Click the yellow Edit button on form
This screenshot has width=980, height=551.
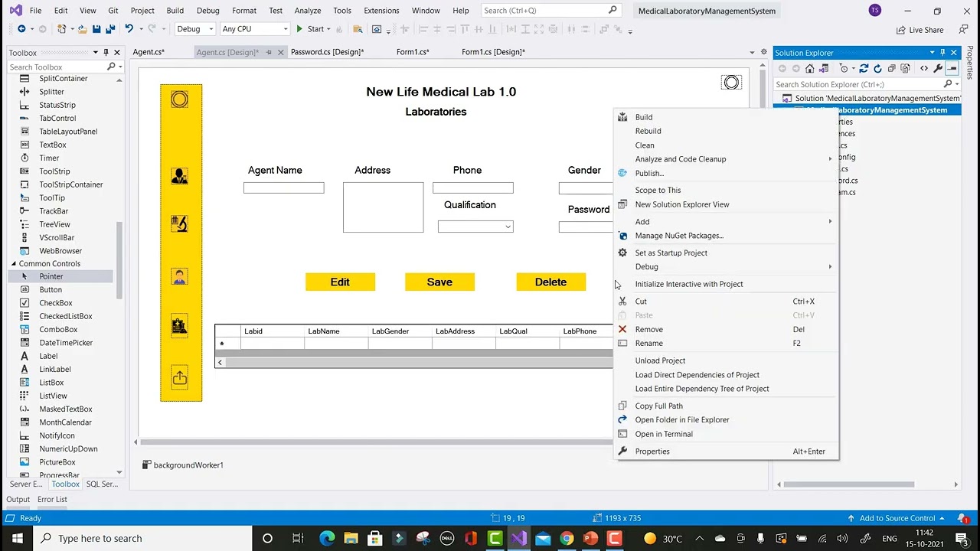[x=340, y=282]
